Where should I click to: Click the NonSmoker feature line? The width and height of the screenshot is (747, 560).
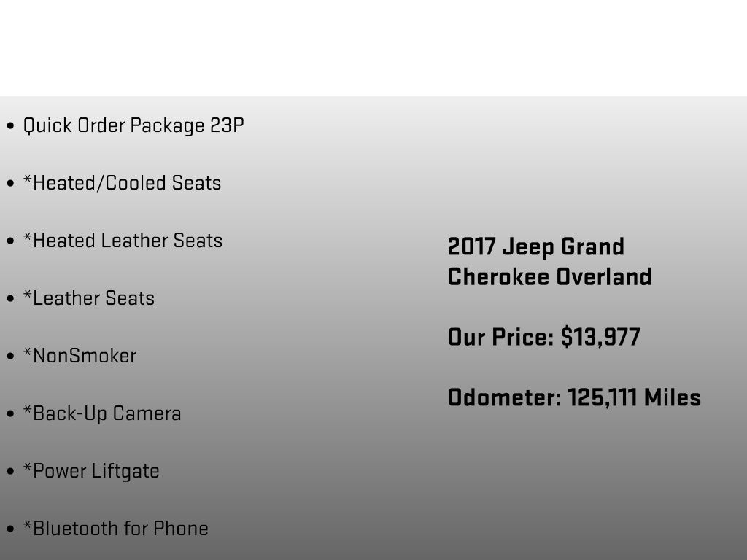80,356
